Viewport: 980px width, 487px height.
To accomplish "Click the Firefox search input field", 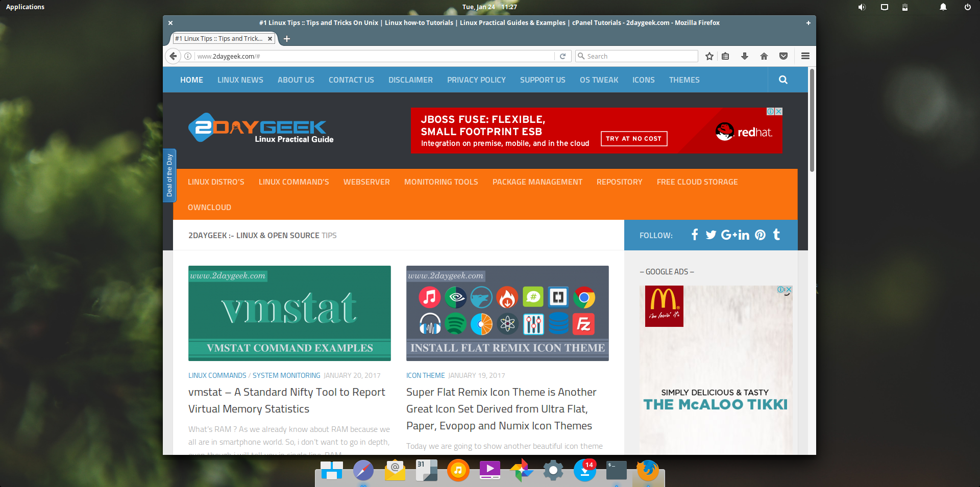I will (x=636, y=56).
